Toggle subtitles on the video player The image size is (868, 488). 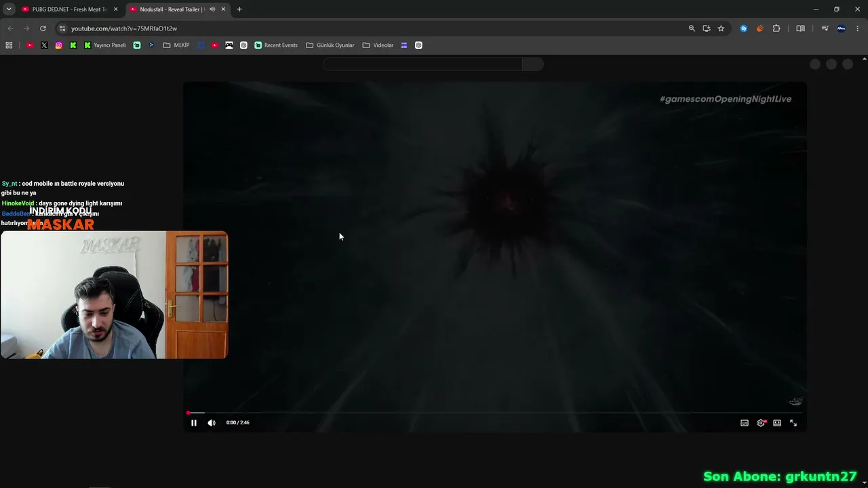pyautogui.click(x=745, y=423)
